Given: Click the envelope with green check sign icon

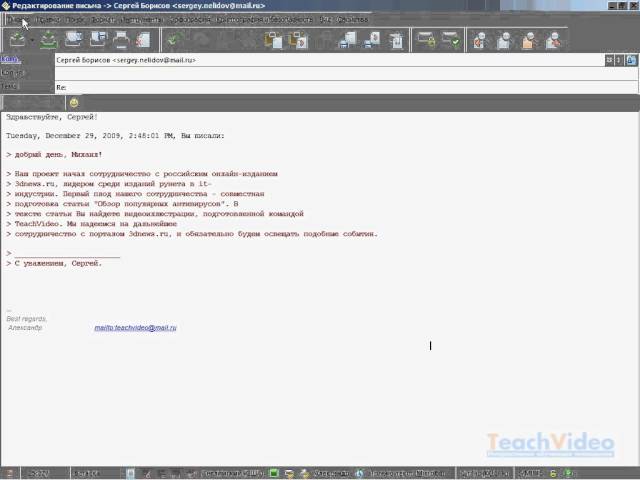Looking at the screenshot, I should click(x=451, y=40).
